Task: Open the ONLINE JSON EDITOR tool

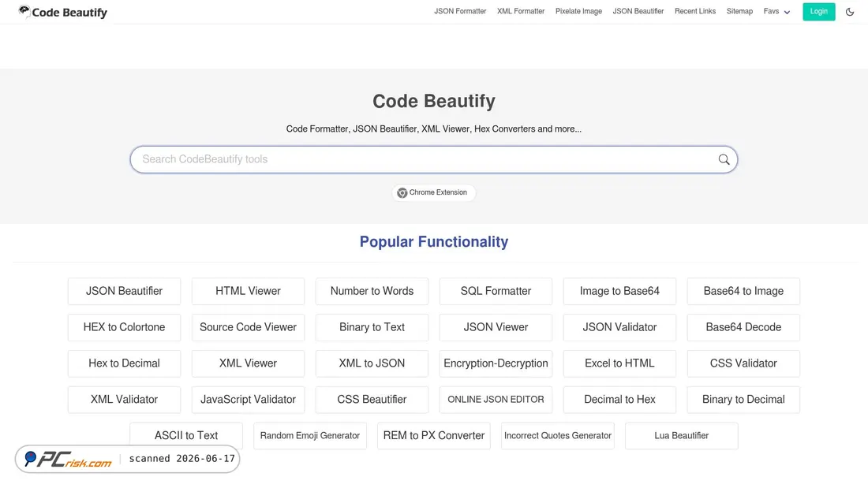Action: [496, 400]
